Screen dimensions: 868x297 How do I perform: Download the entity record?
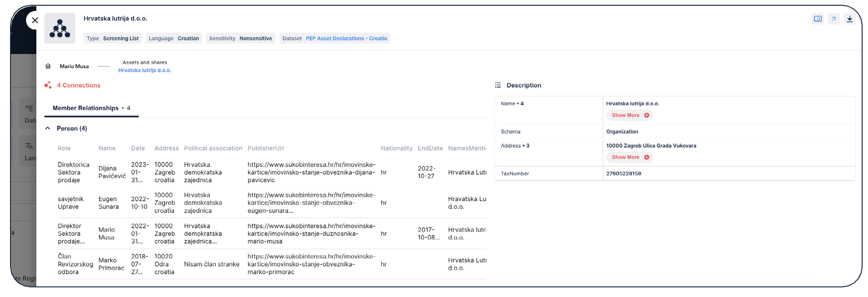pos(849,19)
